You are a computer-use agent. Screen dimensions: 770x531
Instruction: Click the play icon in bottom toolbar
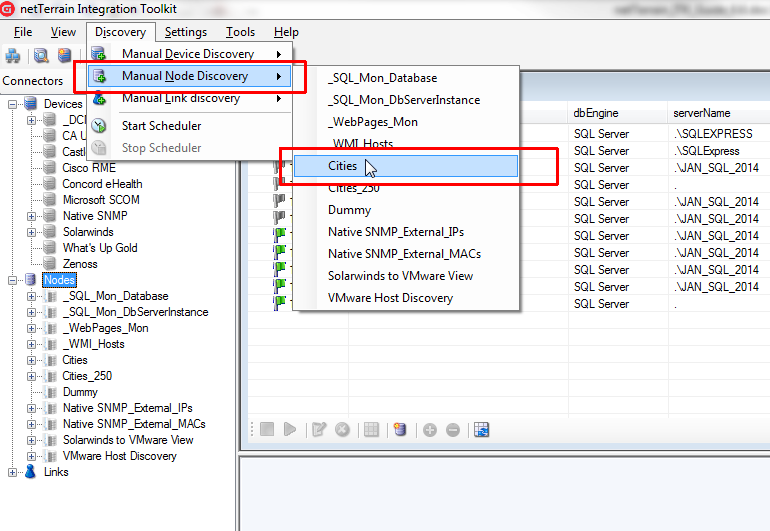pos(290,430)
